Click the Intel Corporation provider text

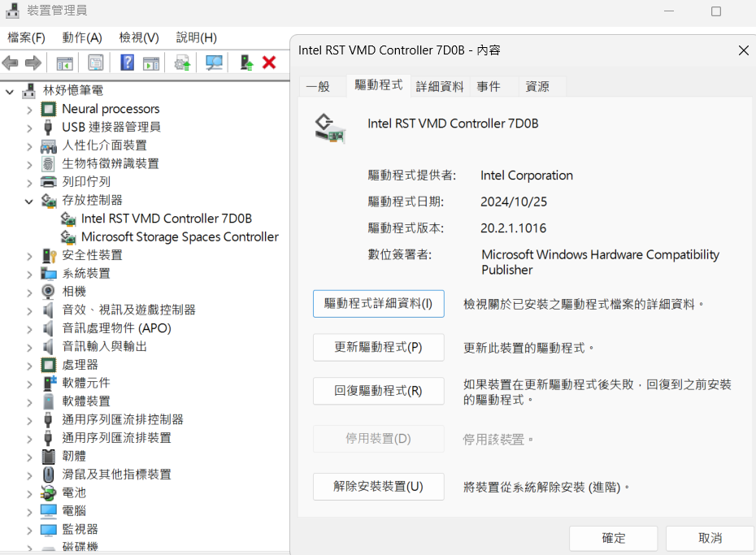[x=527, y=176]
